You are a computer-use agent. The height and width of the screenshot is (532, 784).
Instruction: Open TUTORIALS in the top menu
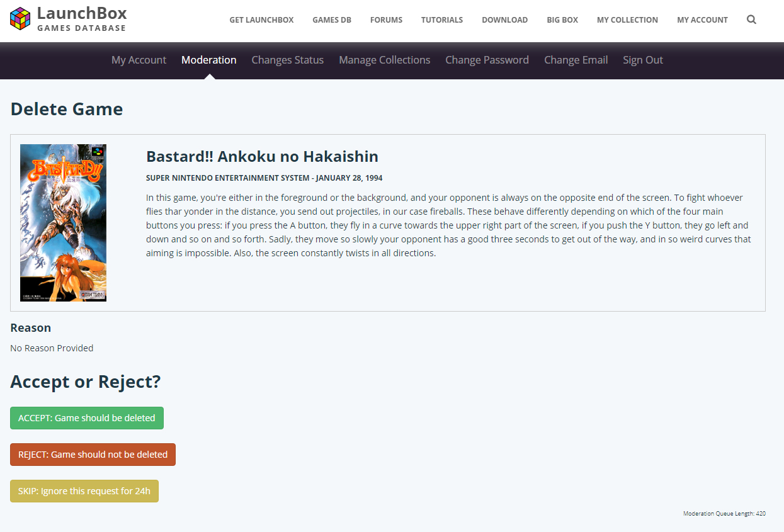pyautogui.click(x=442, y=20)
